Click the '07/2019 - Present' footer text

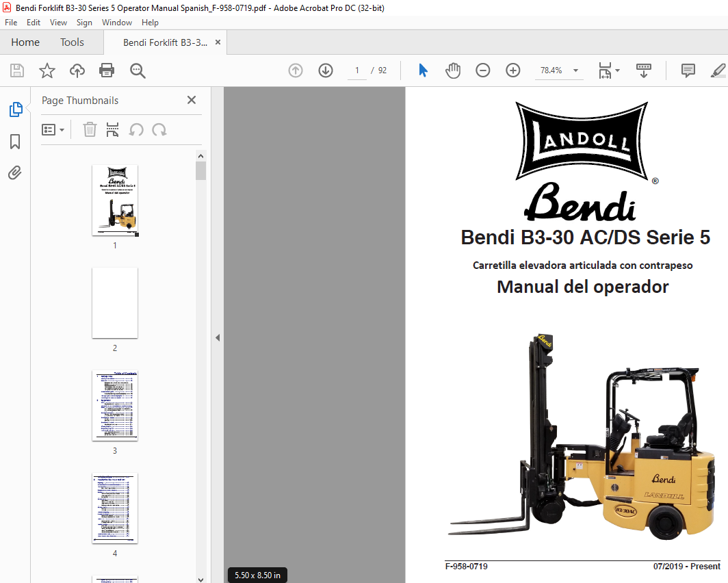coord(687,567)
